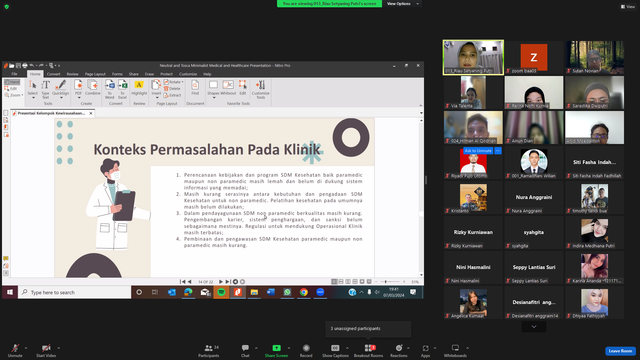Viewport: 640px width, 360px height.
Task: Expand audio options arrow beside Unmute
Action: 26,348
